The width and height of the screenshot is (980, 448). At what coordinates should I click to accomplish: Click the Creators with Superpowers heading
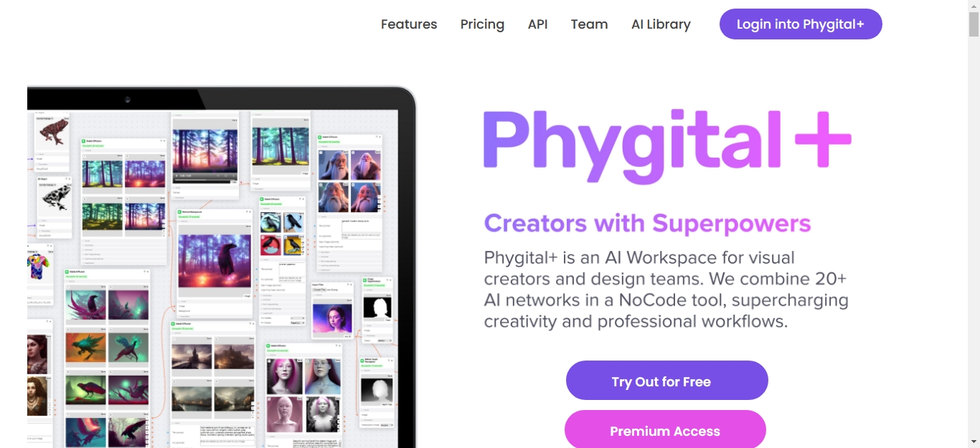(647, 224)
